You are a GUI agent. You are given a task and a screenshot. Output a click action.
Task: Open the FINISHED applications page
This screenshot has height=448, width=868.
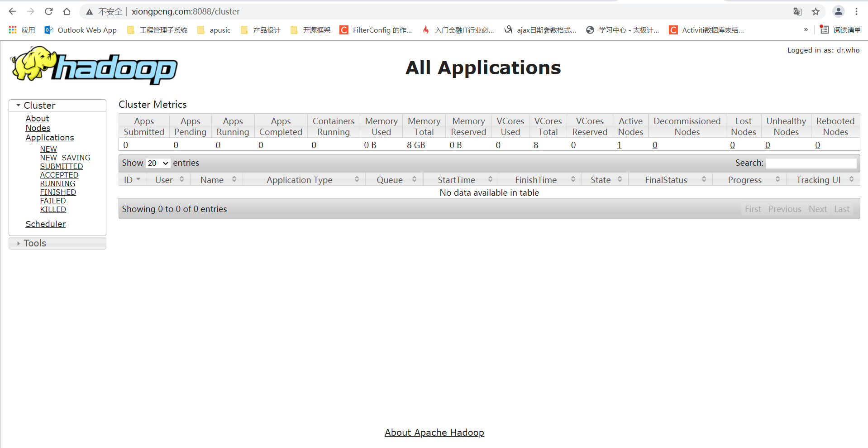(x=58, y=192)
